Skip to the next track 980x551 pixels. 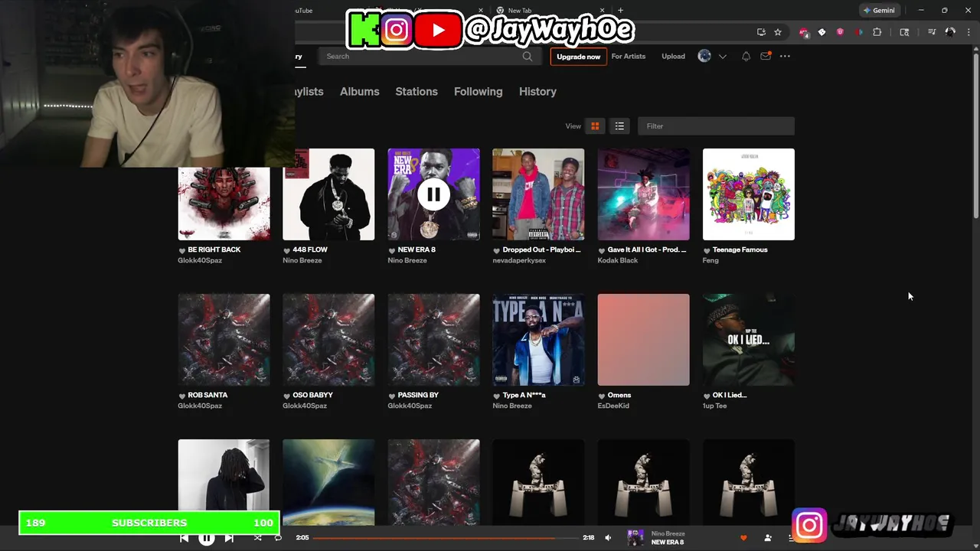229,538
